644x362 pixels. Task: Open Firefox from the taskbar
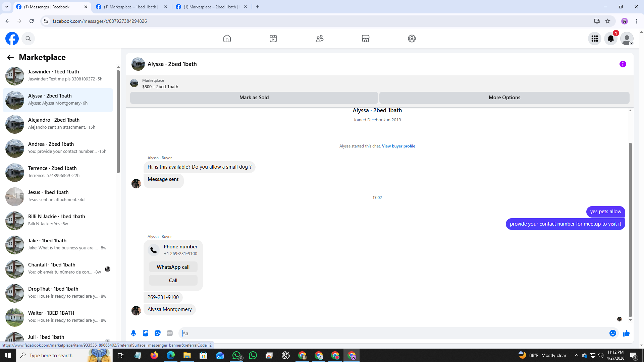point(154,355)
